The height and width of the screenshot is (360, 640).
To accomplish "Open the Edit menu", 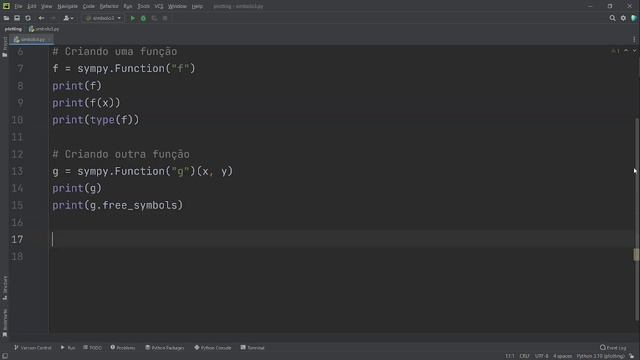I will tap(31, 6).
